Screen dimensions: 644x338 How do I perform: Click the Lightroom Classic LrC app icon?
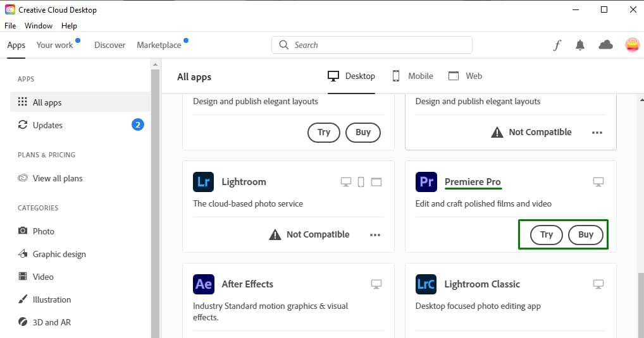(x=426, y=284)
